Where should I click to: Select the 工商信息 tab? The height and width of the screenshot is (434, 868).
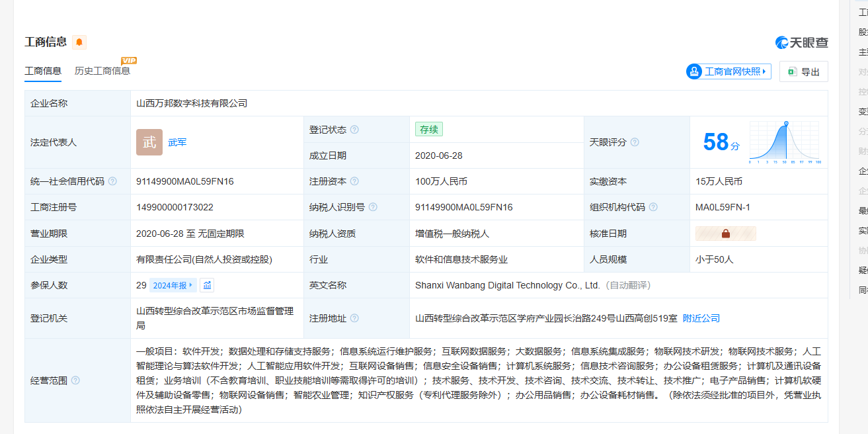click(x=43, y=71)
